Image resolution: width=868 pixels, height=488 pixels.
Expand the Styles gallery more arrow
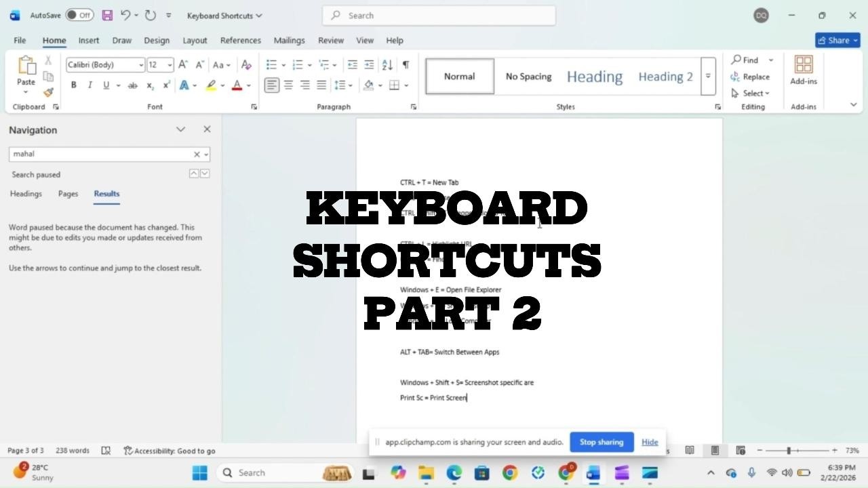tap(708, 76)
